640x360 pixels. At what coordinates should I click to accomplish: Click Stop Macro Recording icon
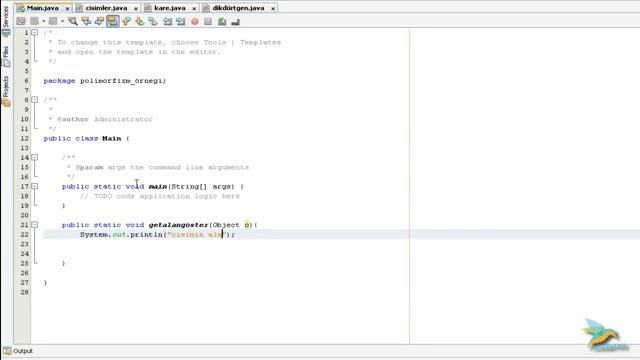tap(208, 21)
